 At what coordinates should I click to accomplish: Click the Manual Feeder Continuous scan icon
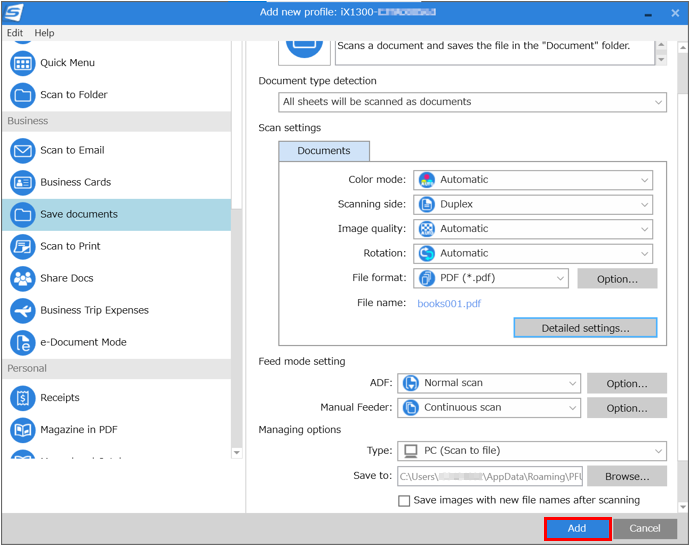[x=411, y=408]
